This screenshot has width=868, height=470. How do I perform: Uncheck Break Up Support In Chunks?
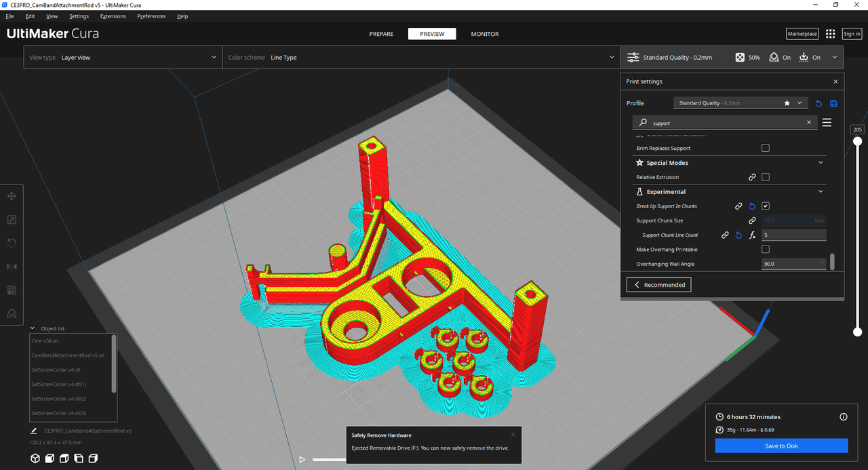click(x=766, y=206)
